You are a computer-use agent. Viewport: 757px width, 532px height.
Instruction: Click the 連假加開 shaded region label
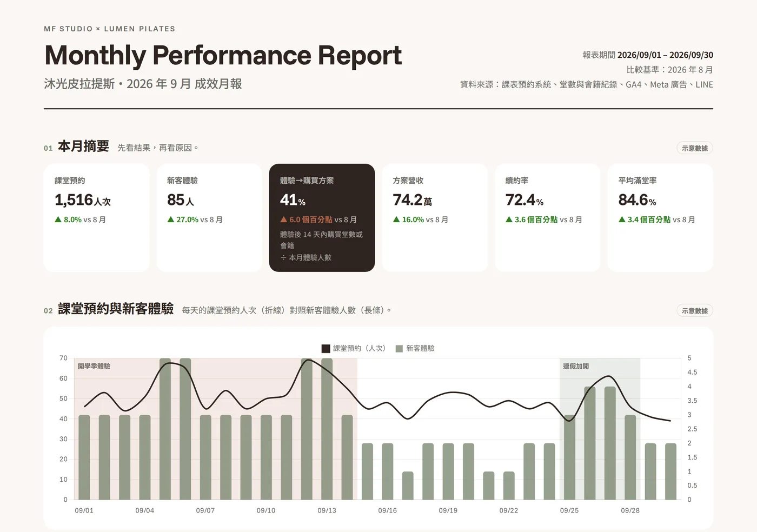pos(576,367)
